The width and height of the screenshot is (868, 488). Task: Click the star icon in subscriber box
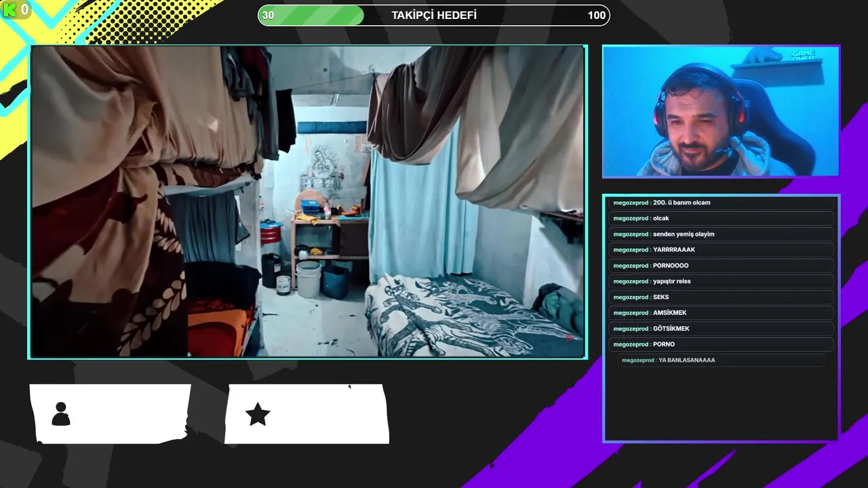coord(258,413)
